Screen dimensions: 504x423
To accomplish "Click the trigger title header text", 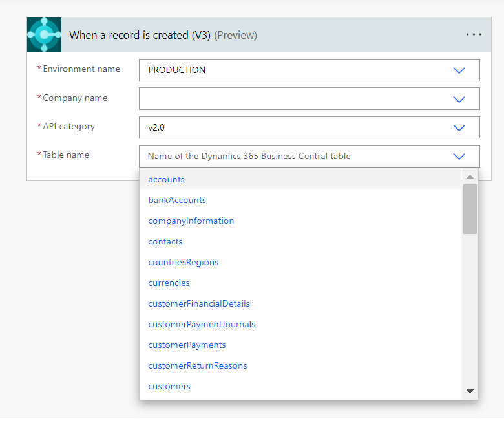I will point(140,35).
